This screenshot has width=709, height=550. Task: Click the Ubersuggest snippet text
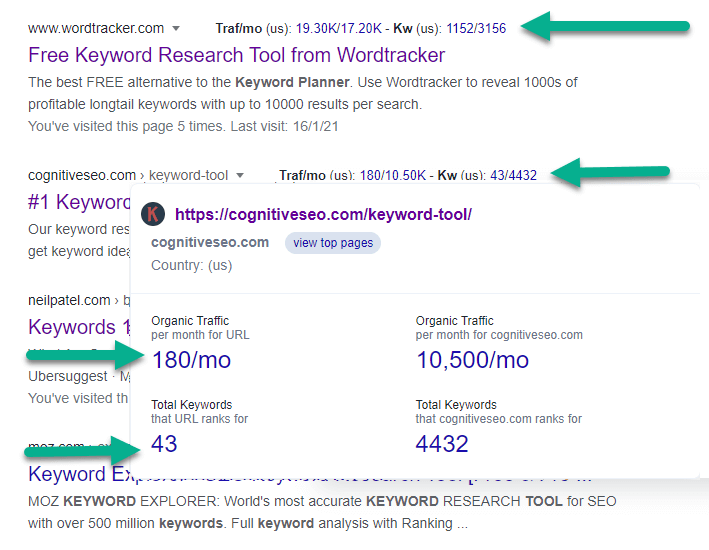(x=79, y=376)
